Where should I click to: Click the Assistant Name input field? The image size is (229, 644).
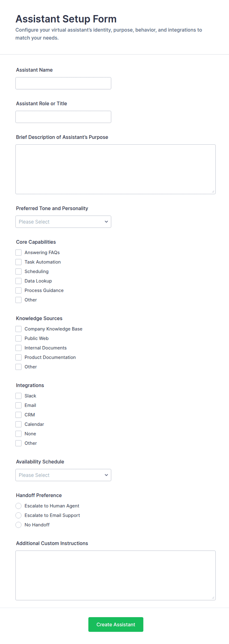[63, 83]
